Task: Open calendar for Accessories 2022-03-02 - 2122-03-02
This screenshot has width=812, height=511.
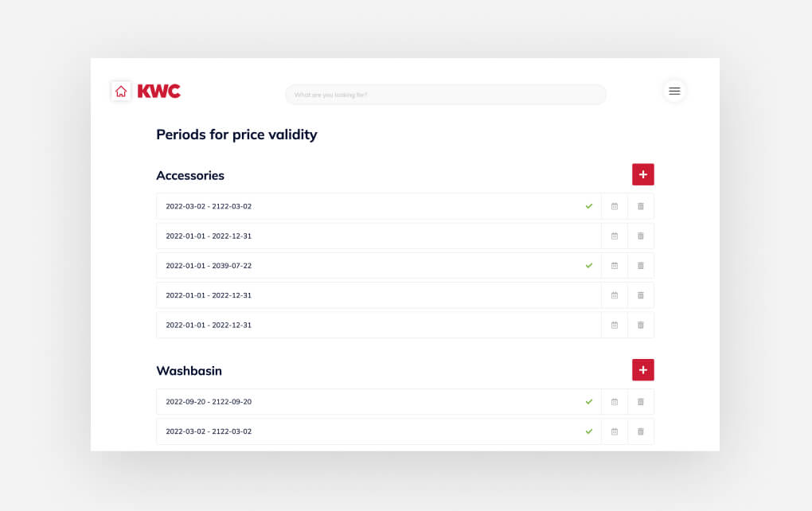Action: pyautogui.click(x=615, y=206)
